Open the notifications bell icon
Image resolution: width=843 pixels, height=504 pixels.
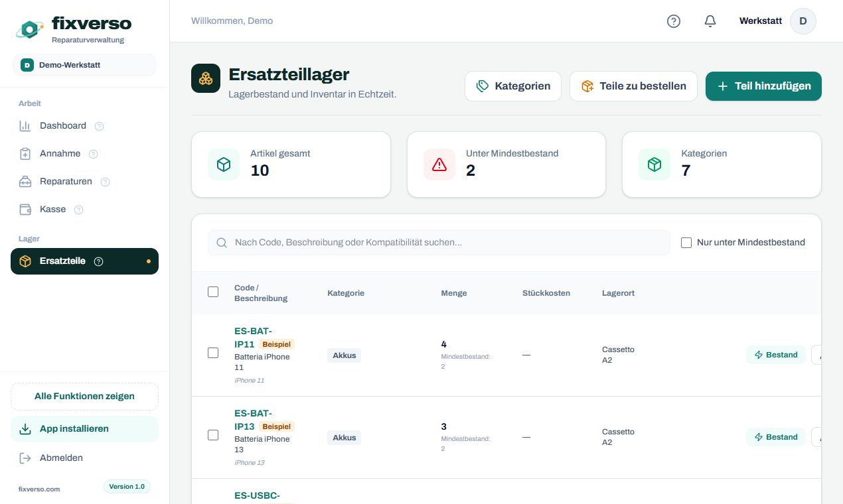click(710, 21)
